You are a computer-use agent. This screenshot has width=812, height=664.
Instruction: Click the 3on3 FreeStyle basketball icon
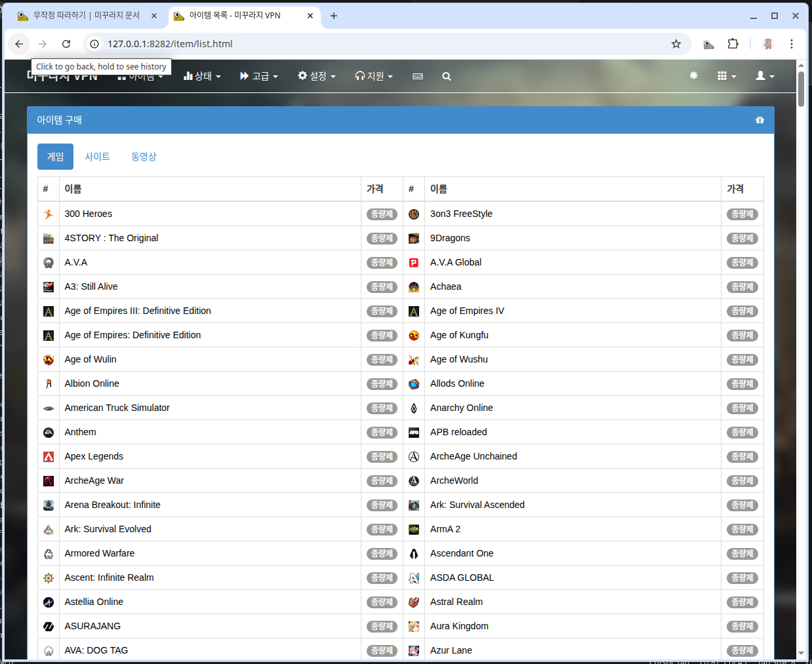click(x=414, y=214)
